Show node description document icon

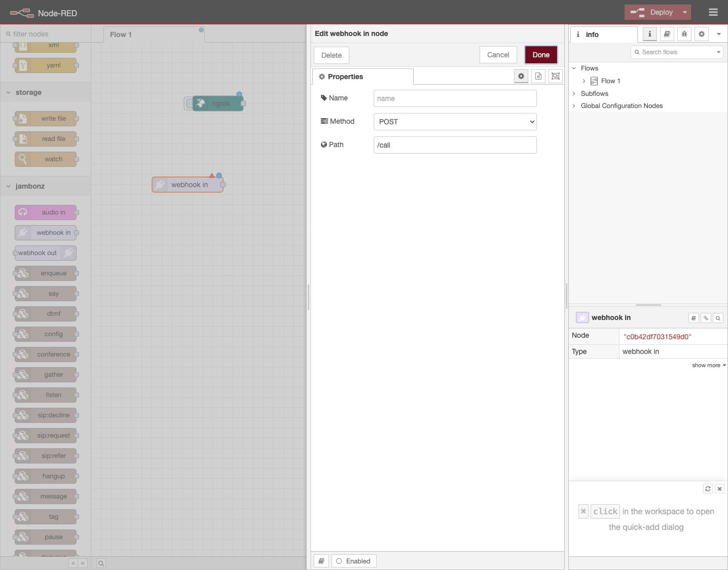pos(538,76)
